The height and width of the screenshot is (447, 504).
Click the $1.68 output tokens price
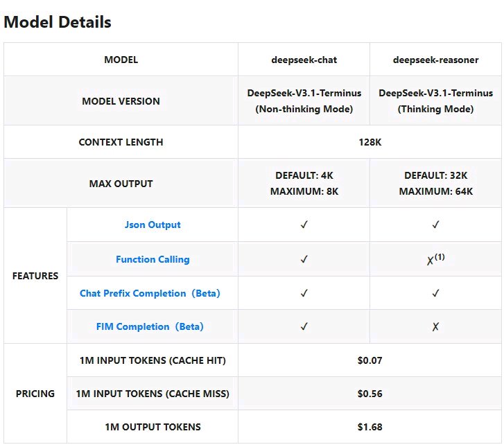pos(370,427)
